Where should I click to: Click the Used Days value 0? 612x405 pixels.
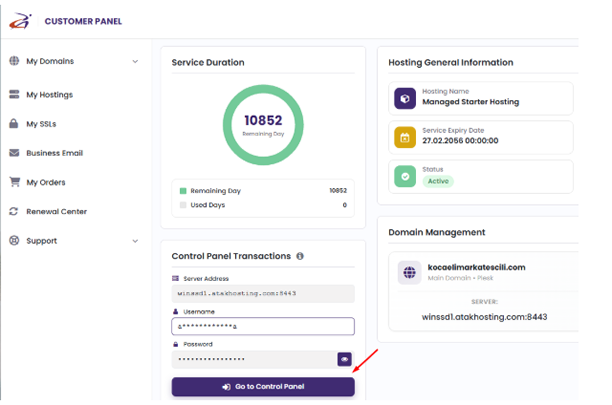pos(345,205)
